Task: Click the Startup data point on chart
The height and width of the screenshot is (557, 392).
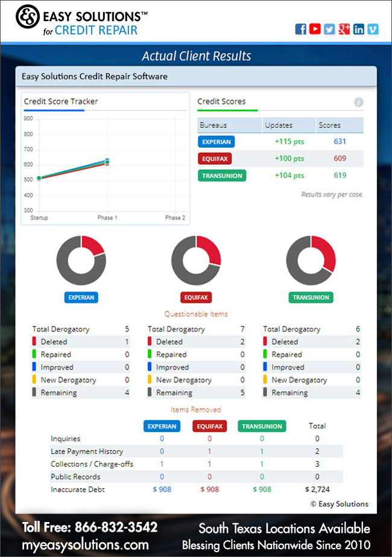Action: click(x=39, y=178)
